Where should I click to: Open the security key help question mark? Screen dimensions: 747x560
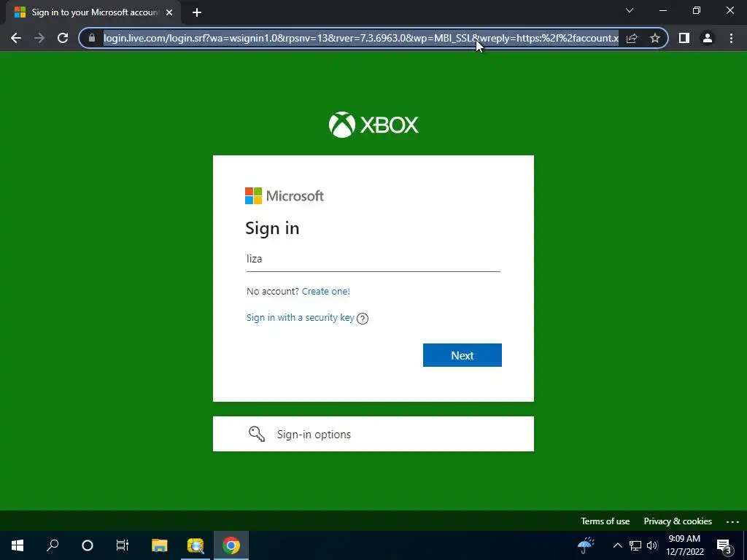(363, 319)
